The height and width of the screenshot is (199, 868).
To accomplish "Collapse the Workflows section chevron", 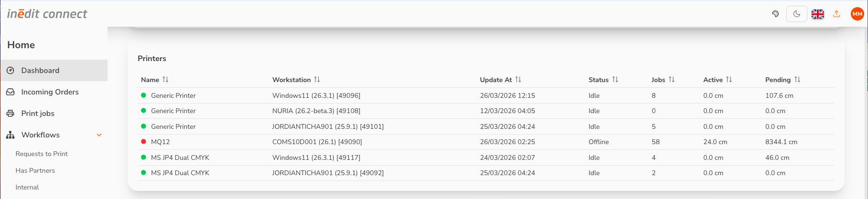I will [99, 135].
